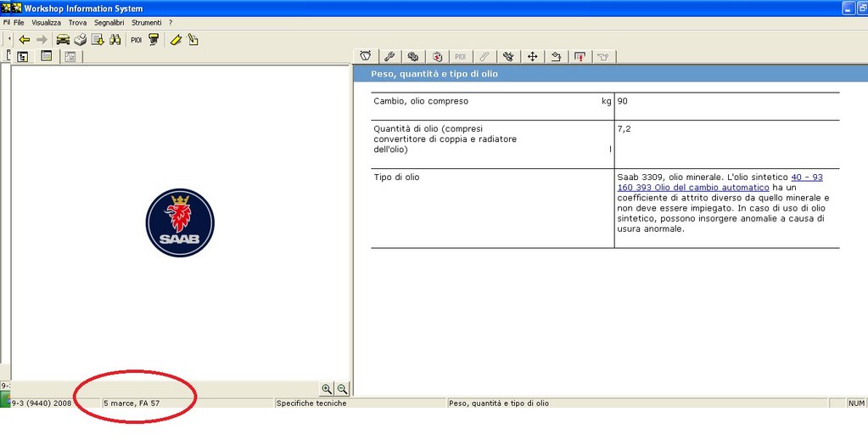
Task: Select the four-way arrows tab
Action: click(x=532, y=57)
